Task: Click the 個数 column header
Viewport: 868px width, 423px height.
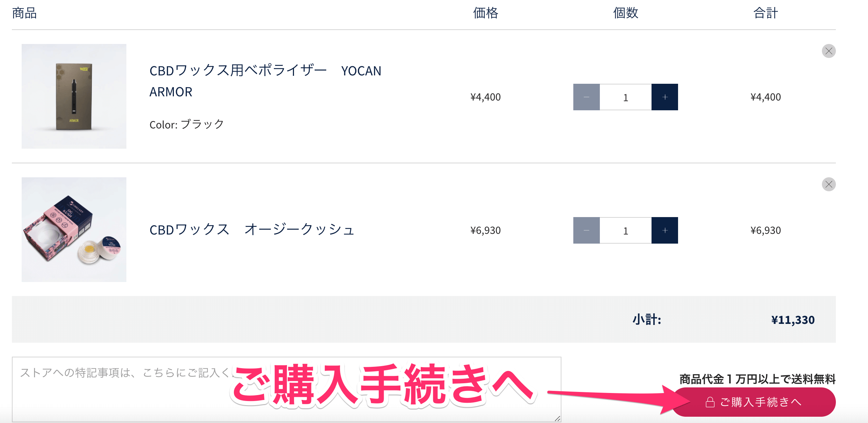Action: pyautogui.click(x=626, y=13)
